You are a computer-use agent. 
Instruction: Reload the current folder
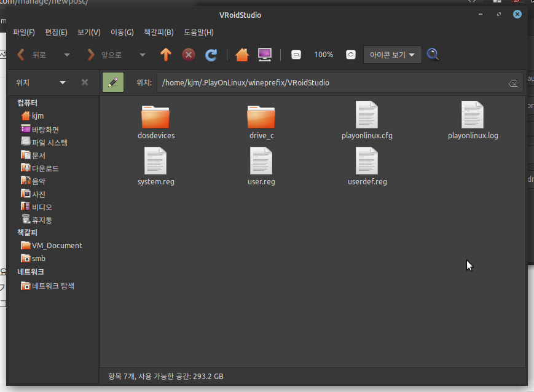211,55
